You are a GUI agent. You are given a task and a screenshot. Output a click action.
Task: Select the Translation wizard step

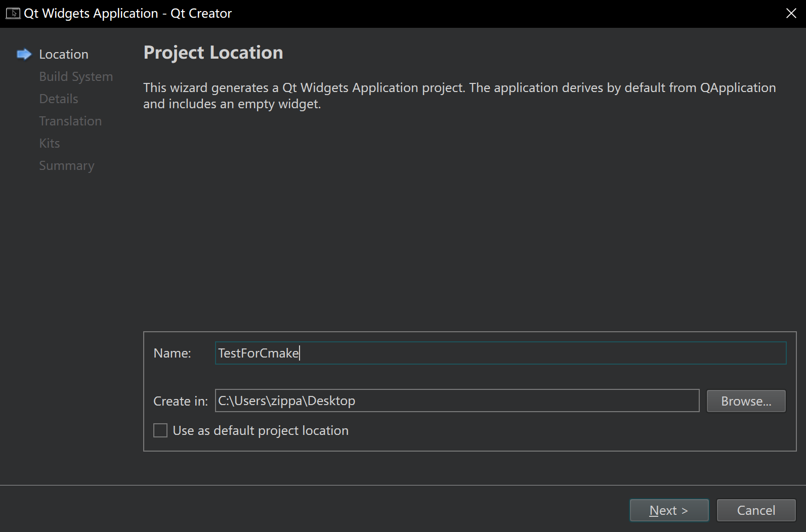[70, 121]
